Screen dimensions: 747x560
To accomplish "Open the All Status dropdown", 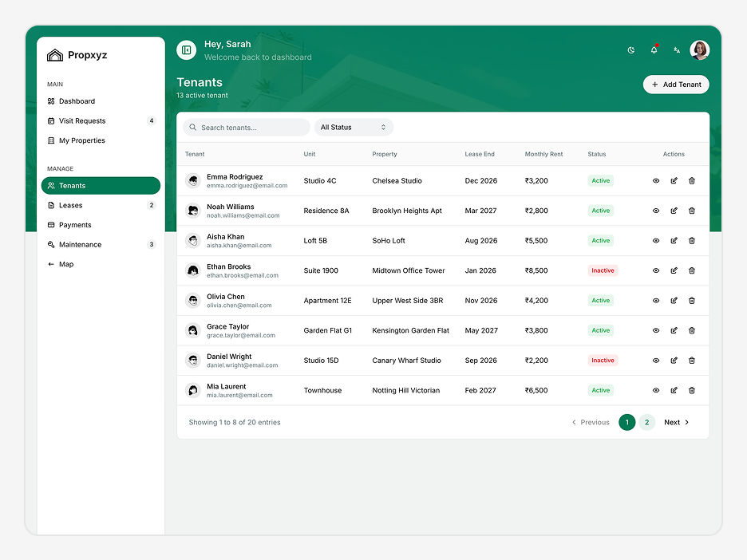I will (354, 127).
